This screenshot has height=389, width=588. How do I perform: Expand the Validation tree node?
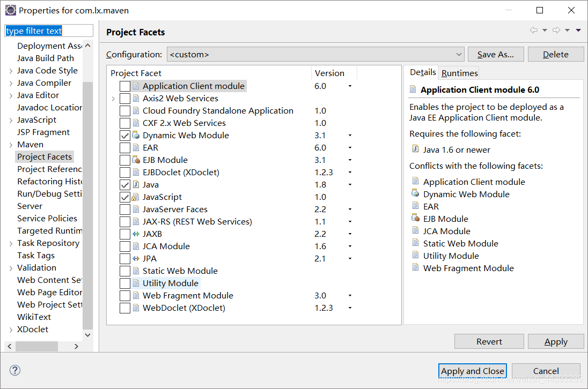(x=11, y=268)
